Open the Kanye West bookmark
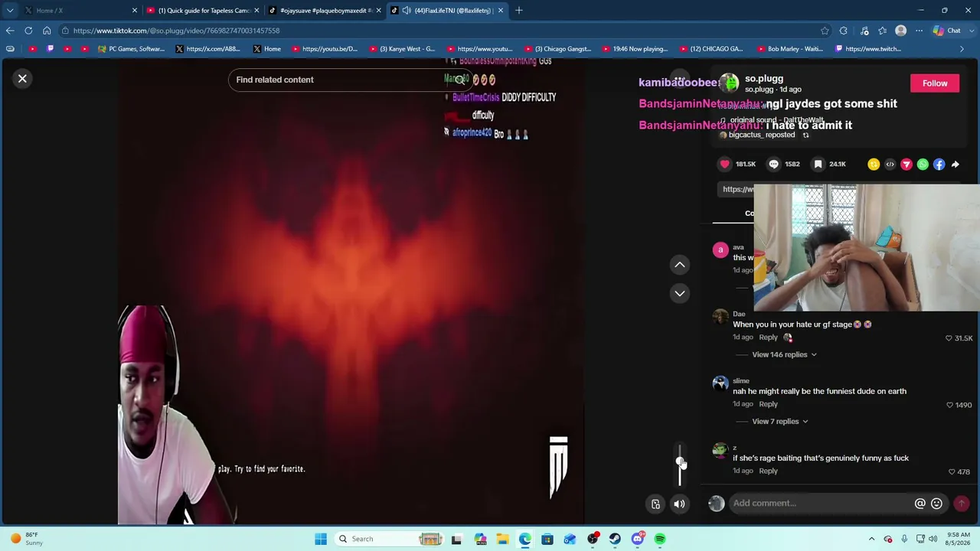Image resolution: width=980 pixels, height=551 pixels. pyautogui.click(x=402, y=49)
